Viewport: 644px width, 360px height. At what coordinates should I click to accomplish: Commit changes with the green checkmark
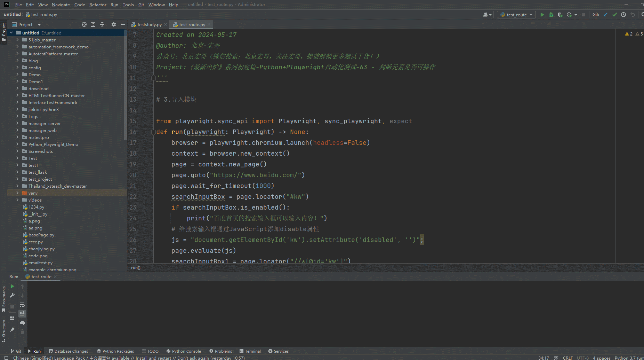614,15
